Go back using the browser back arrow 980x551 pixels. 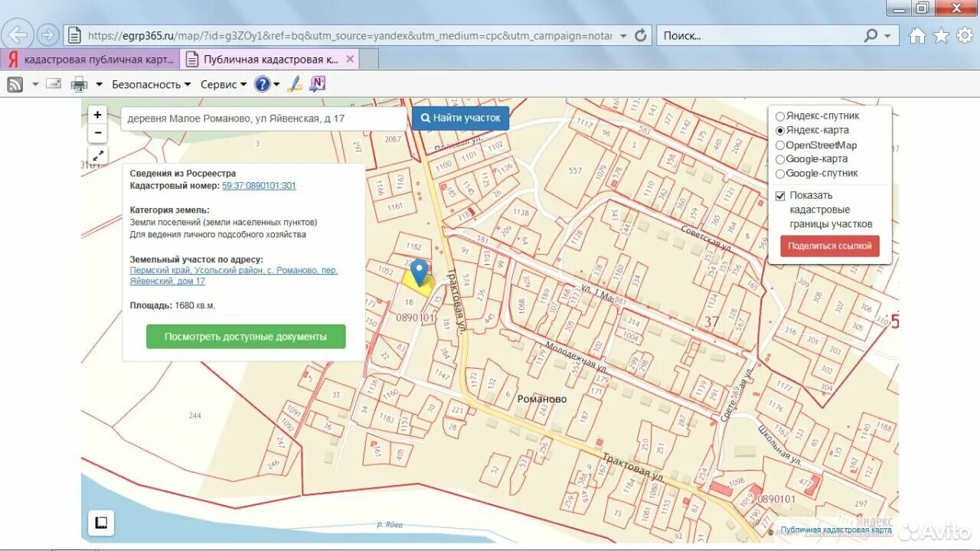[x=17, y=35]
